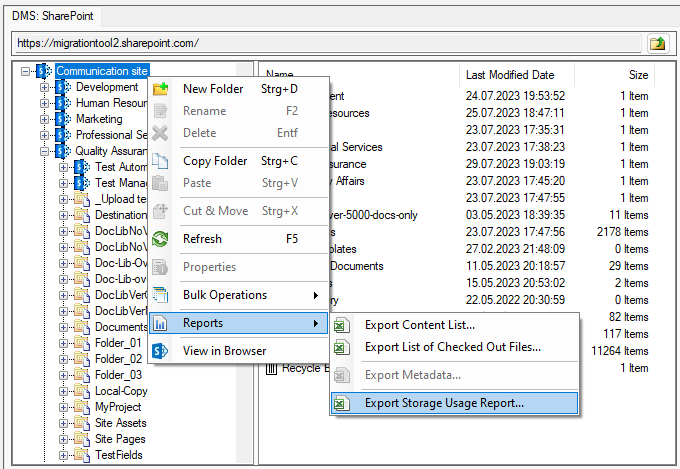The width and height of the screenshot is (680, 469).
Task: Select Local-Copy in the tree
Action: click(x=121, y=391)
